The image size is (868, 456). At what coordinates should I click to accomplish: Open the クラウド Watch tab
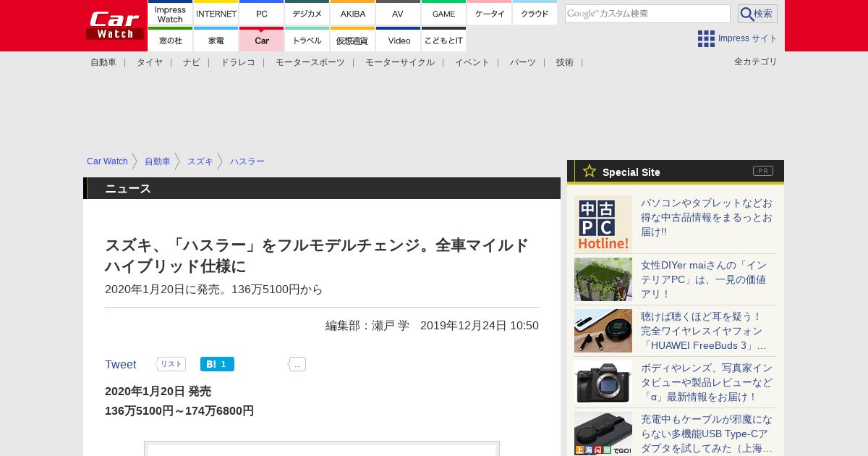tap(535, 12)
